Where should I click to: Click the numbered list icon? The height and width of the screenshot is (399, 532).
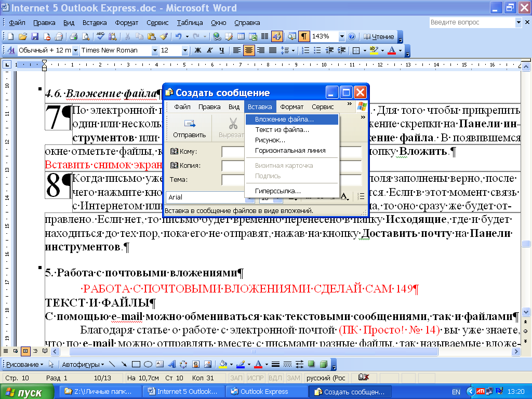pyautogui.click(x=305, y=50)
